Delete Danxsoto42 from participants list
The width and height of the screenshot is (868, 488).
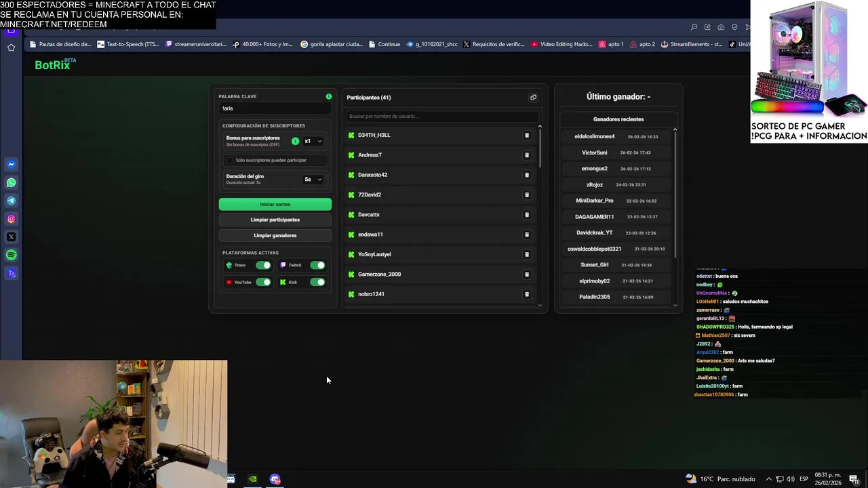[526, 175]
